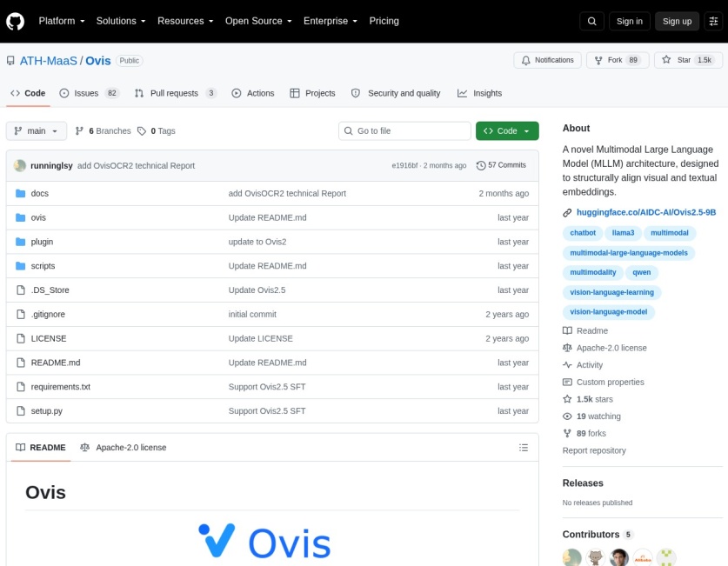This screenshot has width=728, height=566.
Task: Click the Sign in button
Action: pyautogui.click(x=630, y=22)
